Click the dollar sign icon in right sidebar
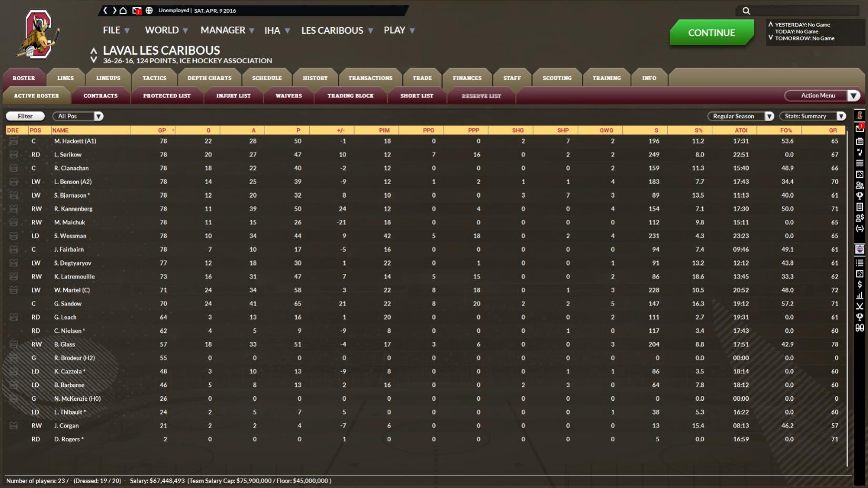The width and height of the screenshot is (868, 488). (x=860, y=284)
